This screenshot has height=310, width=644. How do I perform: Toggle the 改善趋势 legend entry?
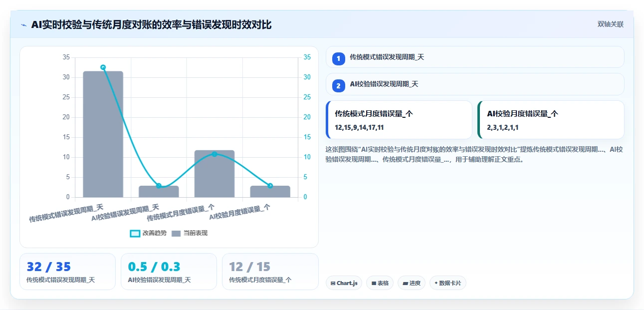click(148, 233)
